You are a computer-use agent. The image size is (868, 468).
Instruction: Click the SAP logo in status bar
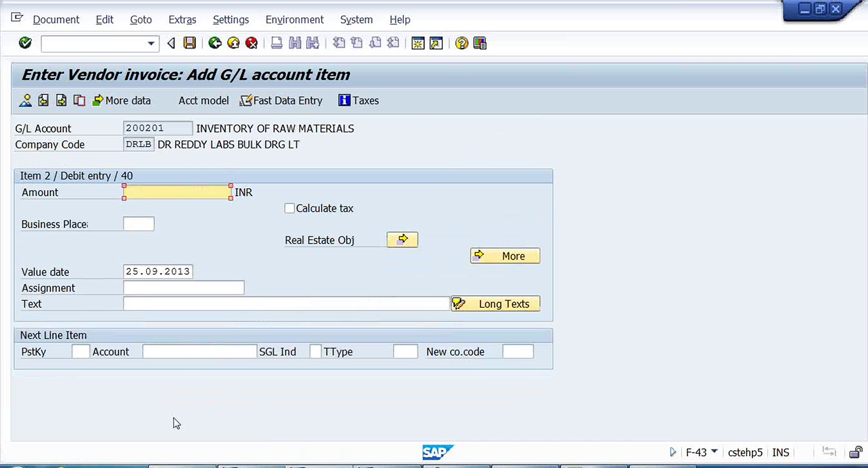point(438,452)
